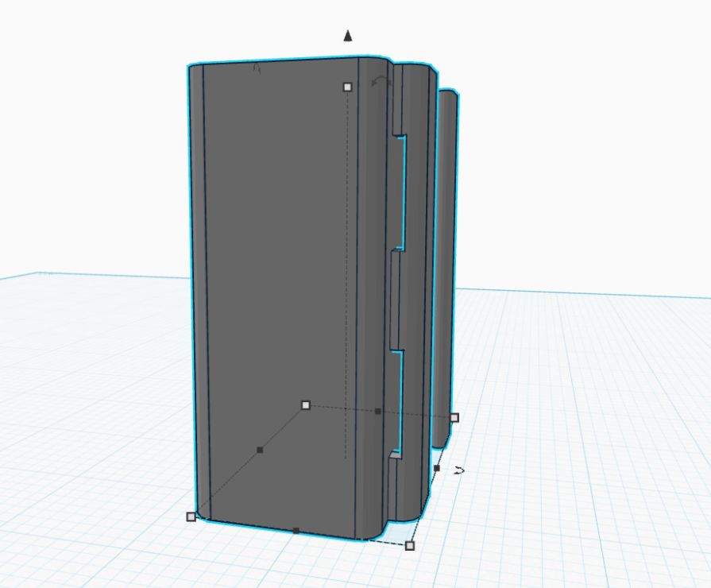Click the small rotation arrow on the top-left edge
Viewport: 711px width, 588px height.
pos(257,70)
